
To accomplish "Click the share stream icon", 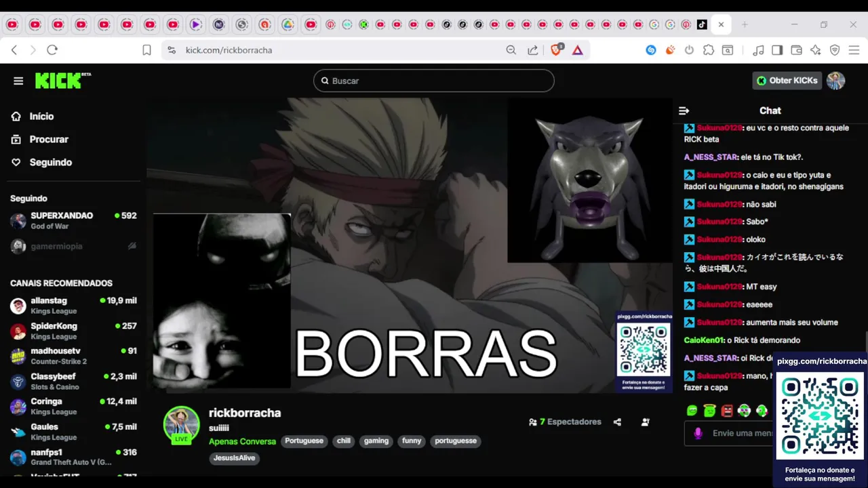I will (617, 422).
